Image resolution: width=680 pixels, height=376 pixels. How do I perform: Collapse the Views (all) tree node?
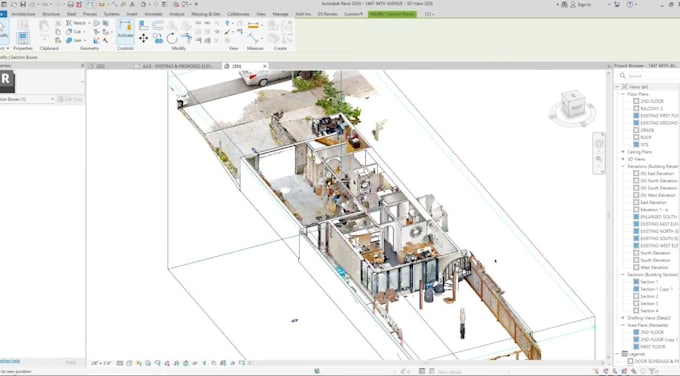pos(618,87)
